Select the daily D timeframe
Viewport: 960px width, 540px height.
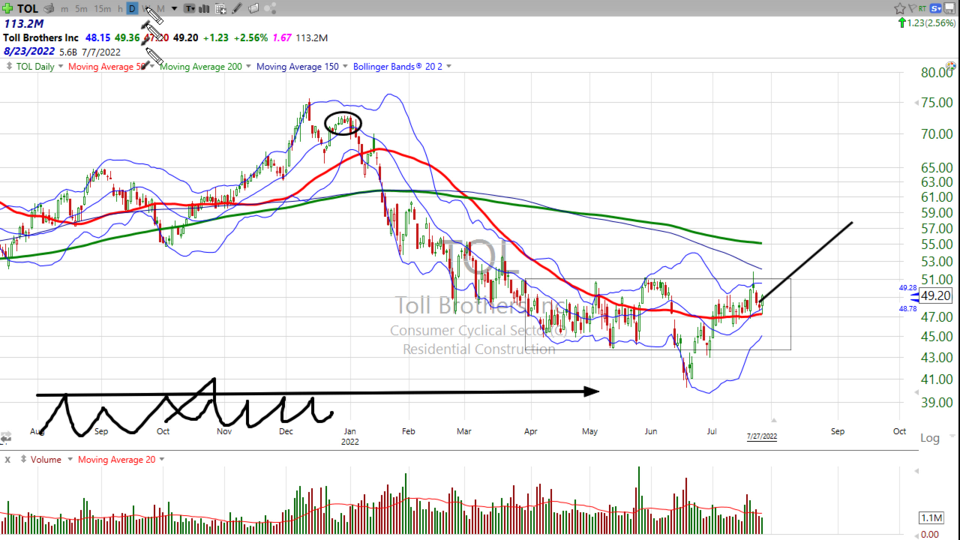(x=132, y=8)
